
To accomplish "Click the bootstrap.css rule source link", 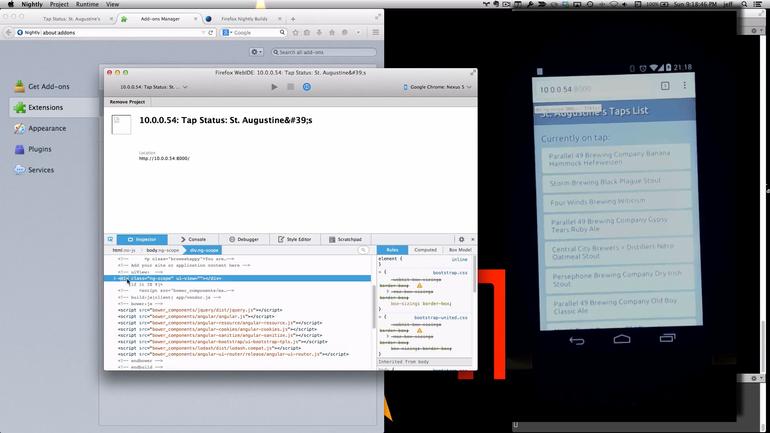I will [450, 272].
